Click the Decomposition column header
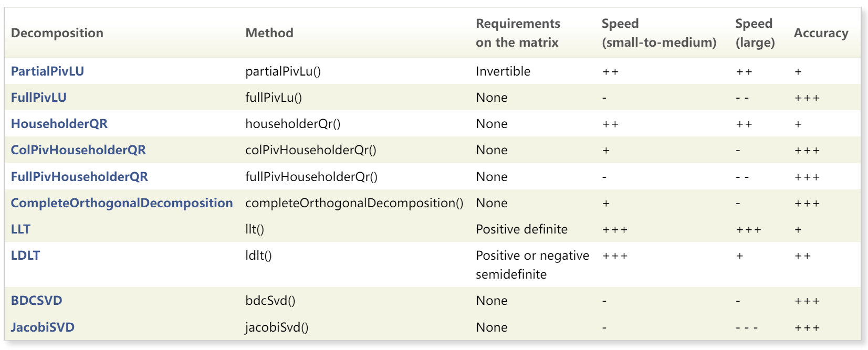868x350 pixels. click(x=57, y=33)
